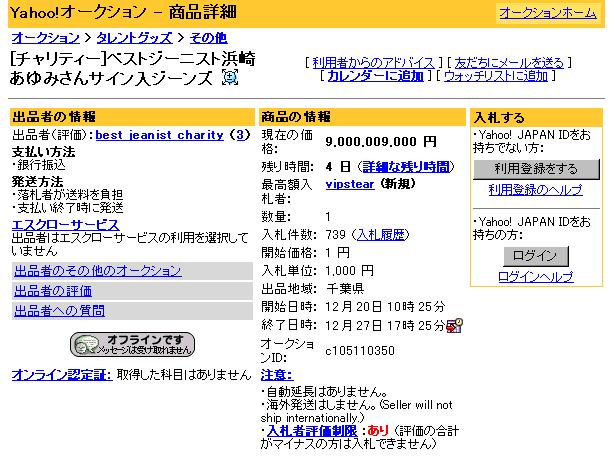The height and width of the screenshot is (465, 615).
Task: Go to オークション breadcrumb
Action: coord(45,38)
